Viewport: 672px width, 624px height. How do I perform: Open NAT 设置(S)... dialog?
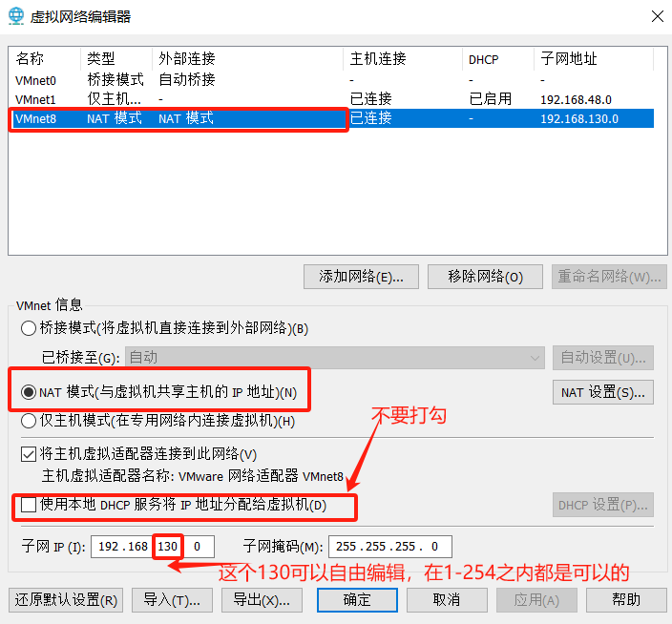pyautogui.click(x=603, y=392)
